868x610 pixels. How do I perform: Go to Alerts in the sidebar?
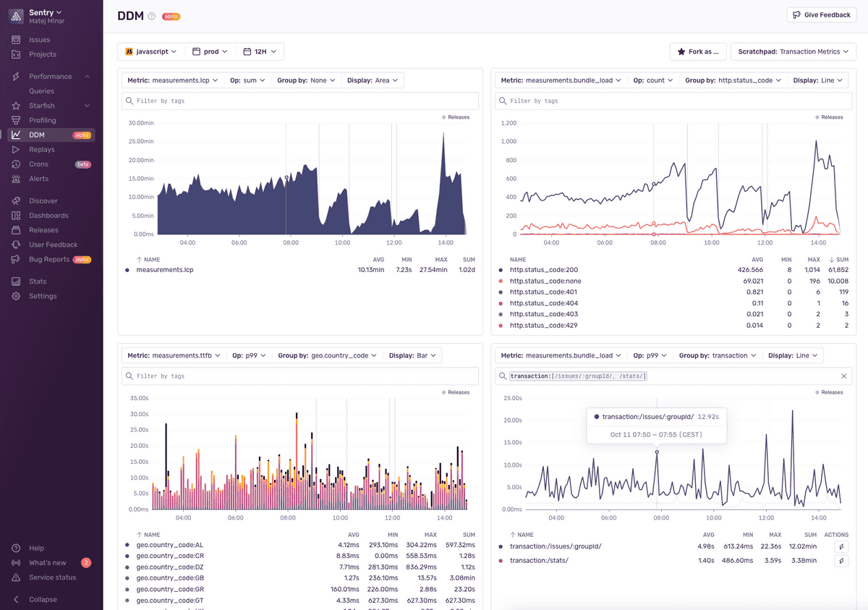[39, 179]
